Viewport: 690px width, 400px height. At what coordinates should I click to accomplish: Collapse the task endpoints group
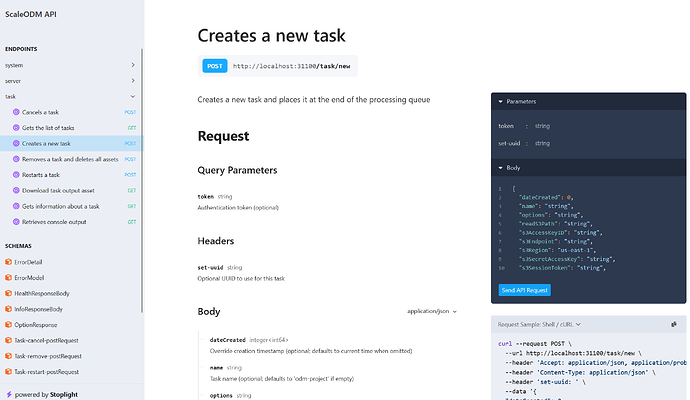tap(133, 96)
